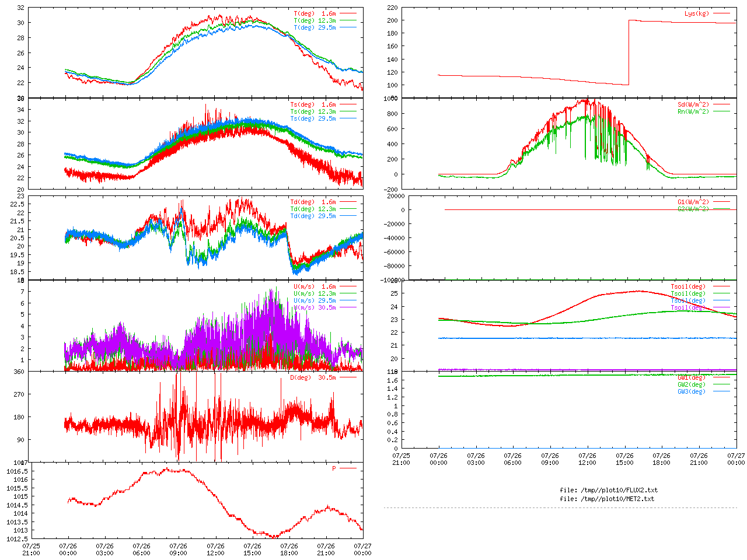Click the T(deg) 1.6m legend label
The image size is (747, 560).
coord(315,13)
